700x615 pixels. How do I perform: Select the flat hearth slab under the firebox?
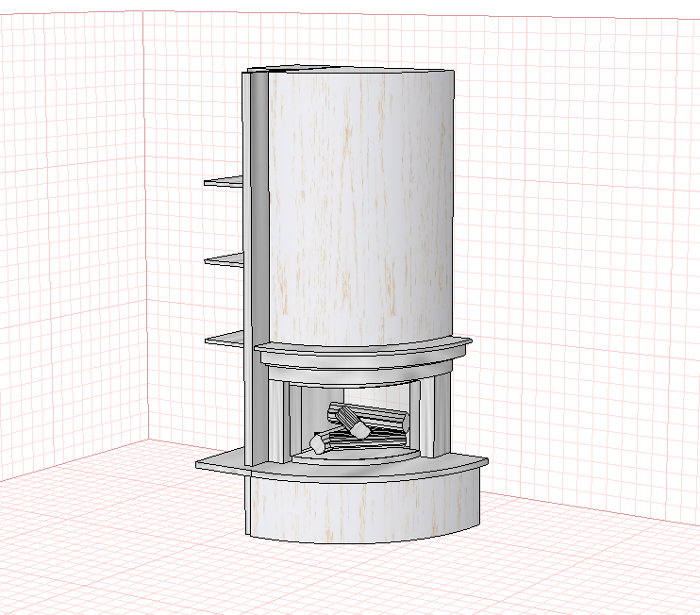(342, 467)
